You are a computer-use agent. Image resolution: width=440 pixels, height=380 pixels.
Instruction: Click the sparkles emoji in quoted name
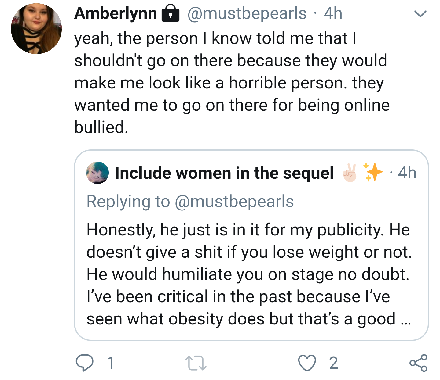(x=373, y=172)
